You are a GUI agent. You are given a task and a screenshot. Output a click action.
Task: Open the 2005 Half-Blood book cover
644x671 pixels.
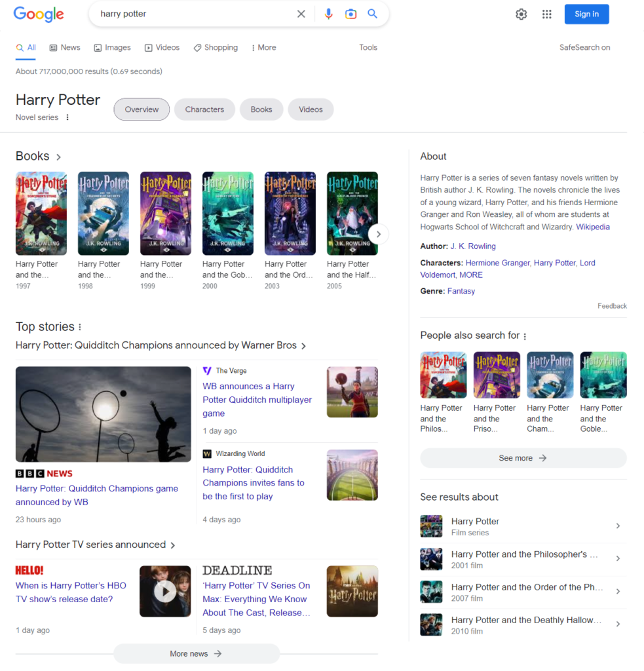352,213
